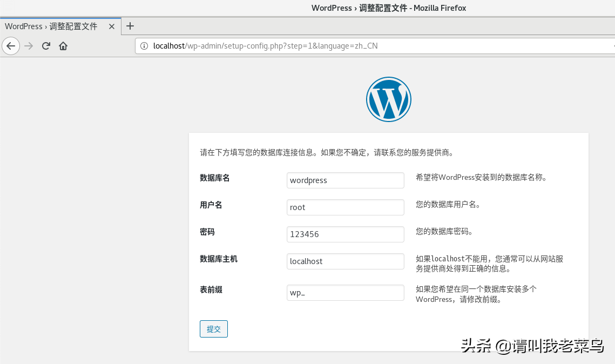Click the description 您的数据库用户名。
Screen dimensions: 615x364
(x=448, y=204)
